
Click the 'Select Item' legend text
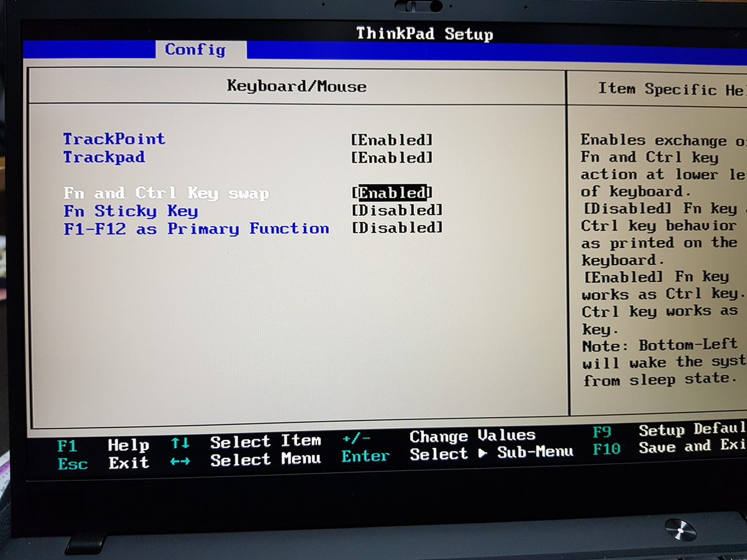266,442
